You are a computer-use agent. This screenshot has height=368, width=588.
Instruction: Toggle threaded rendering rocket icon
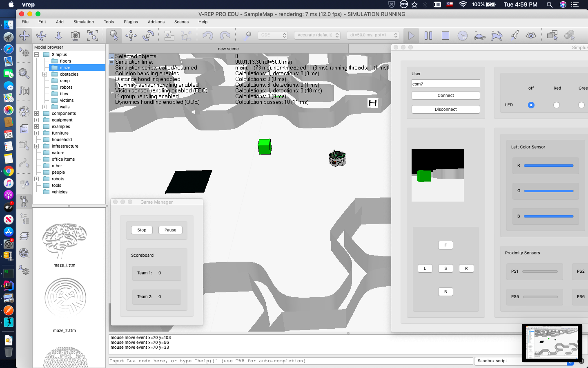click(514, 36)
